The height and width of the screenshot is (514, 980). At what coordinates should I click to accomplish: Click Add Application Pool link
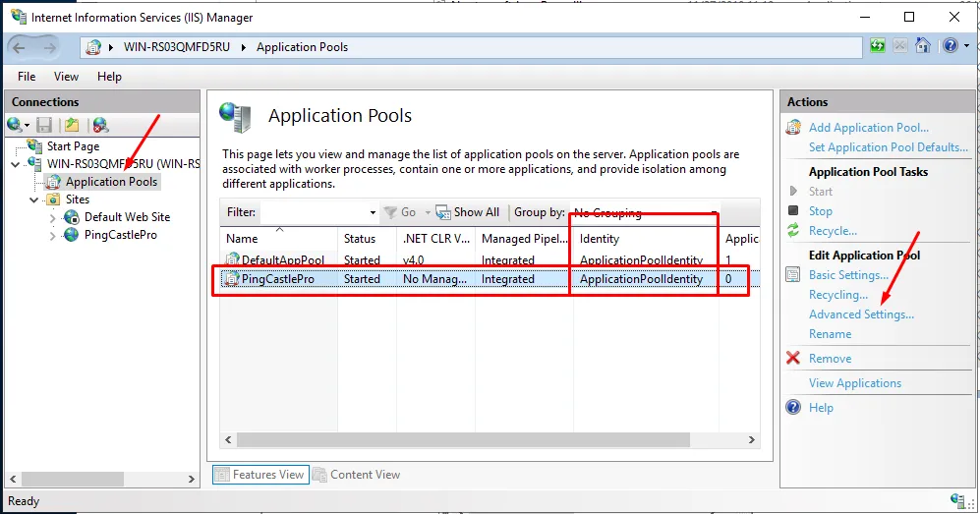coord(869,128)
